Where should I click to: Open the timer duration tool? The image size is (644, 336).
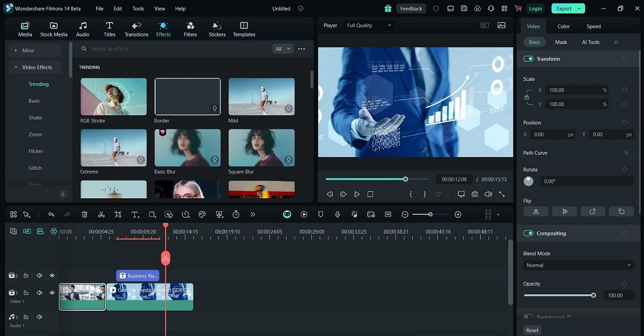point(236,214)
